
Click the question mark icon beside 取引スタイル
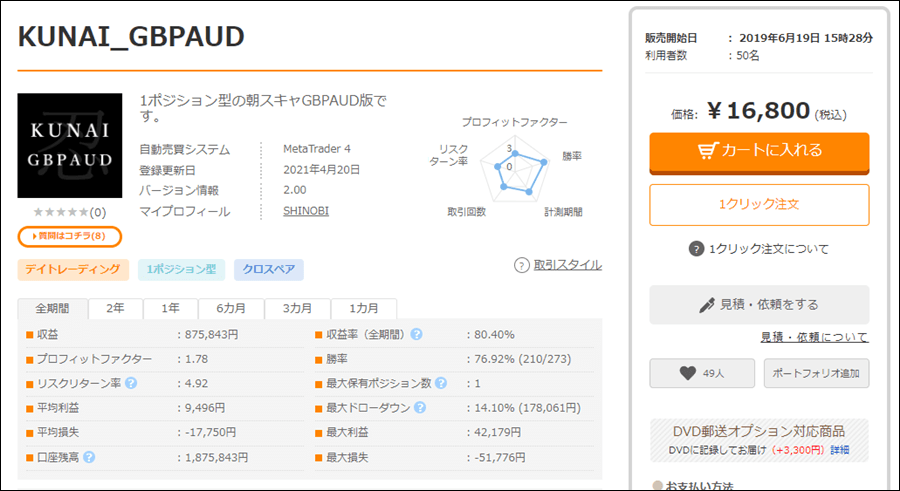click(521, 265)
